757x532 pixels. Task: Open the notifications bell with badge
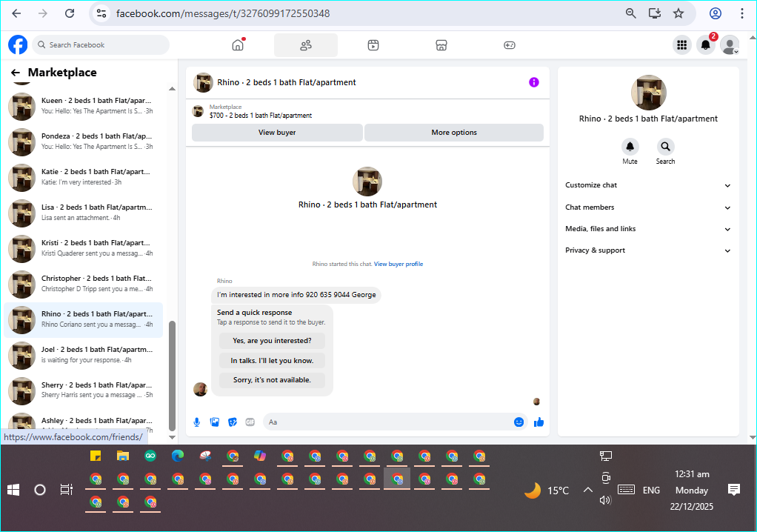(x=706, y=45)
